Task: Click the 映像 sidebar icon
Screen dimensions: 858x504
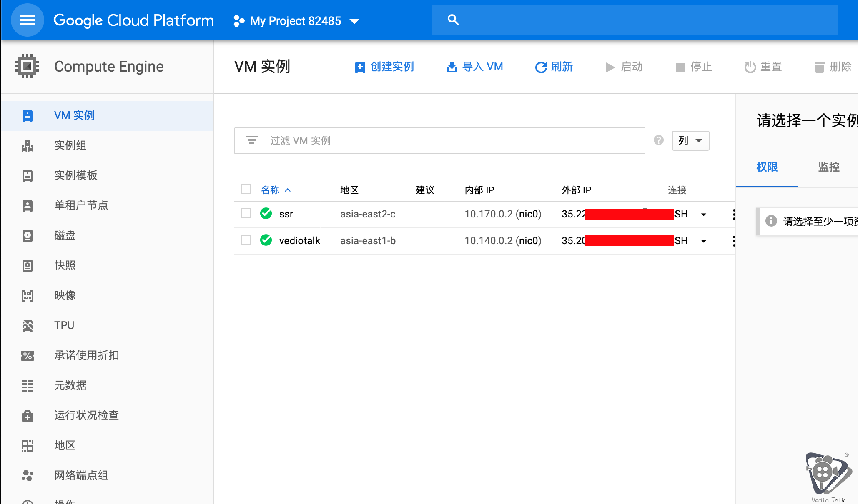Action: [28, 295]
